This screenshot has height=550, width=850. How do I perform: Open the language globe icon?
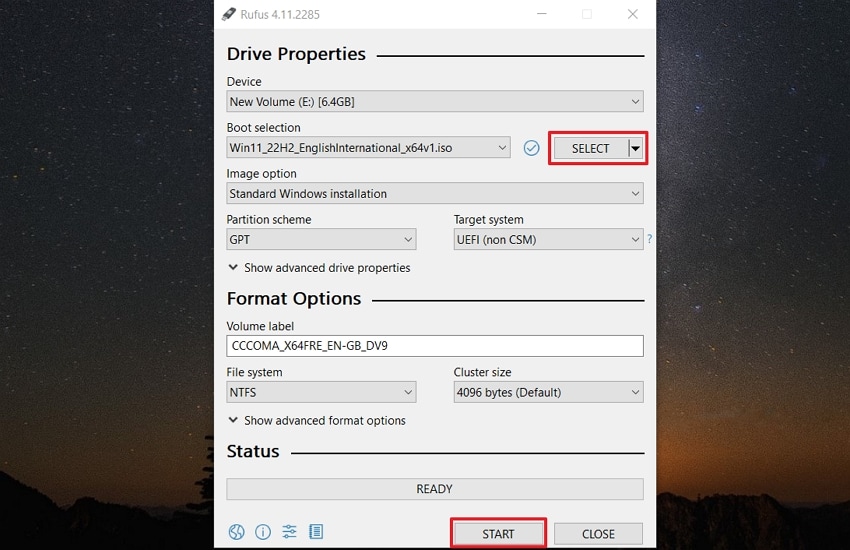pyautogui.click(x=236, y=532)
